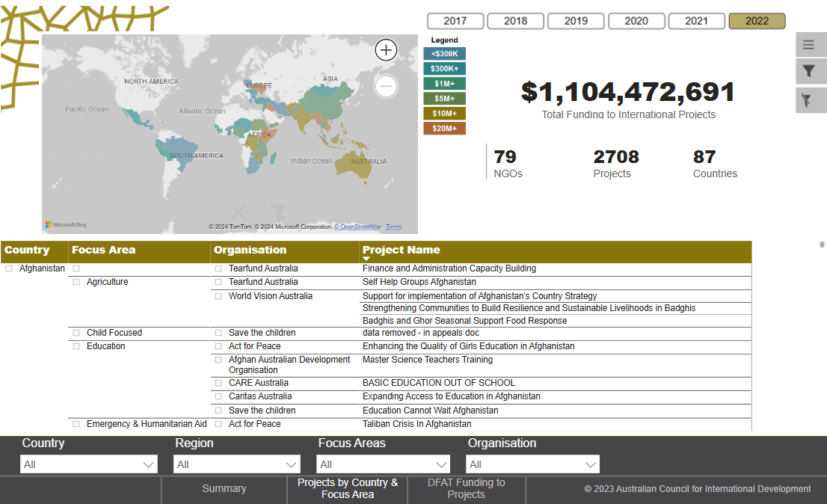Toggle the Afghanistan country row checkbox
This screenshot has height=504, width=827.
coord(9,268)
